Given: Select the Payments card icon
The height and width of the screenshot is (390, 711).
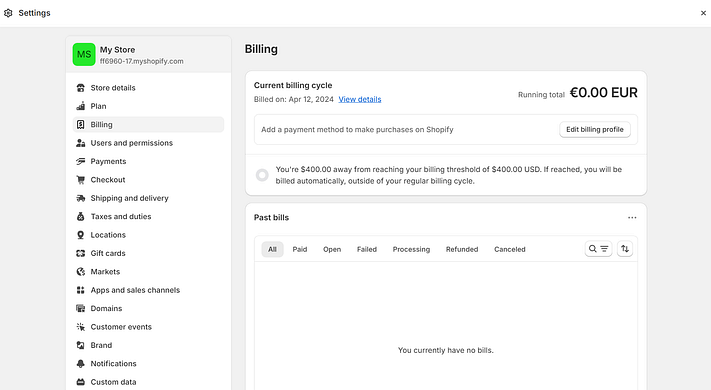Looking at the screenshot, I should point(81,161).
